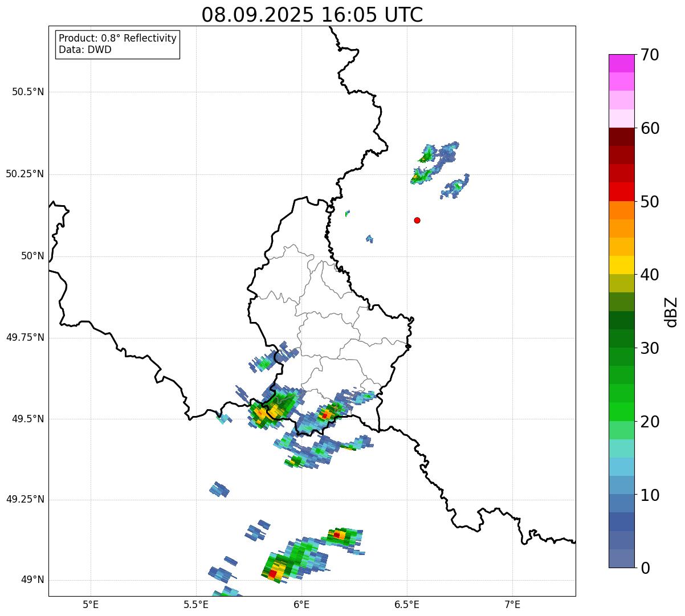The width and height of the screenshot is (685, 616).
Task: Click the colorbar tick label "10"
Action: 650,495
